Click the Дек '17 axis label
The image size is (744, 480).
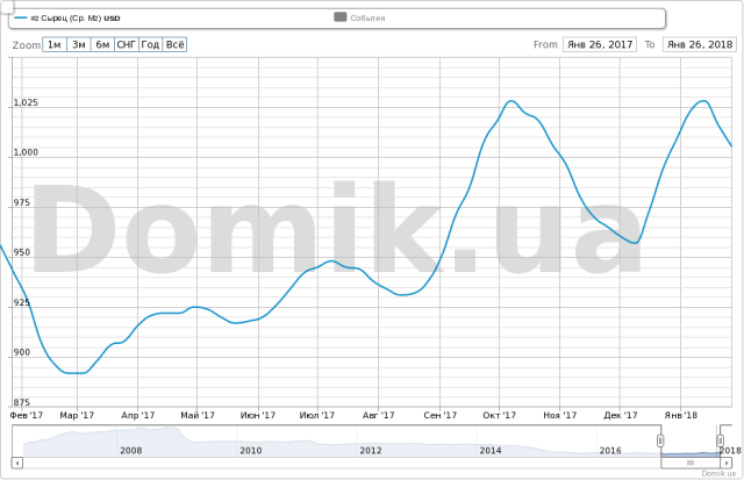point(620,415)
